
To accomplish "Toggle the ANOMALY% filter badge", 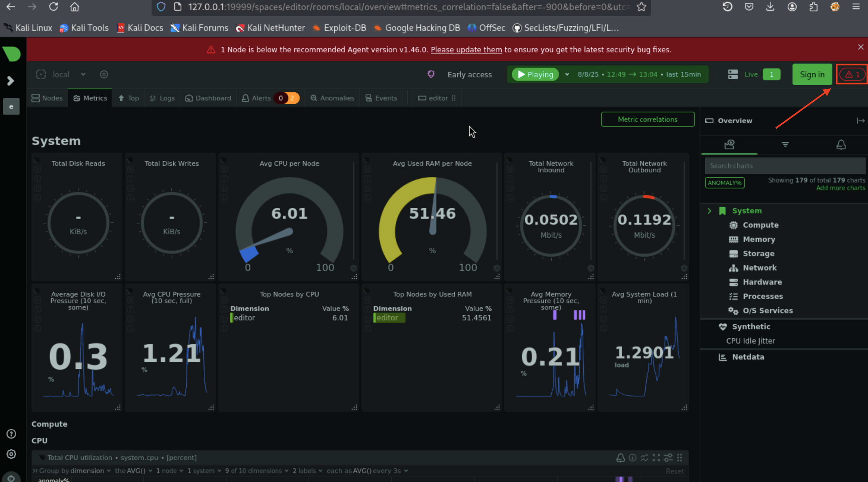I will click(724, 182).
